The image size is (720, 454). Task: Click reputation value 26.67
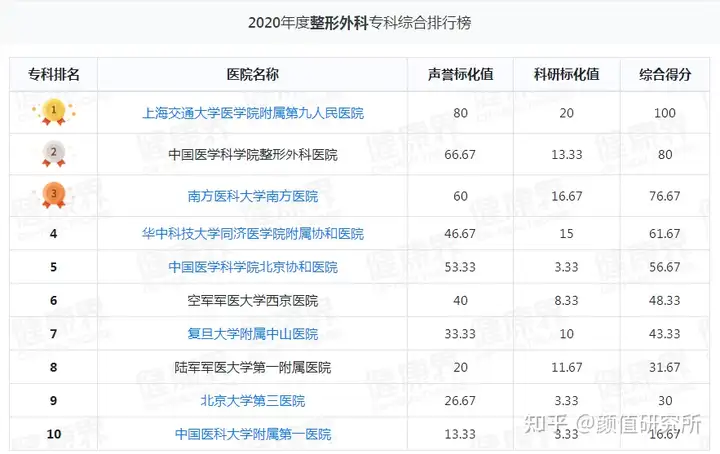tap(460, 401)
